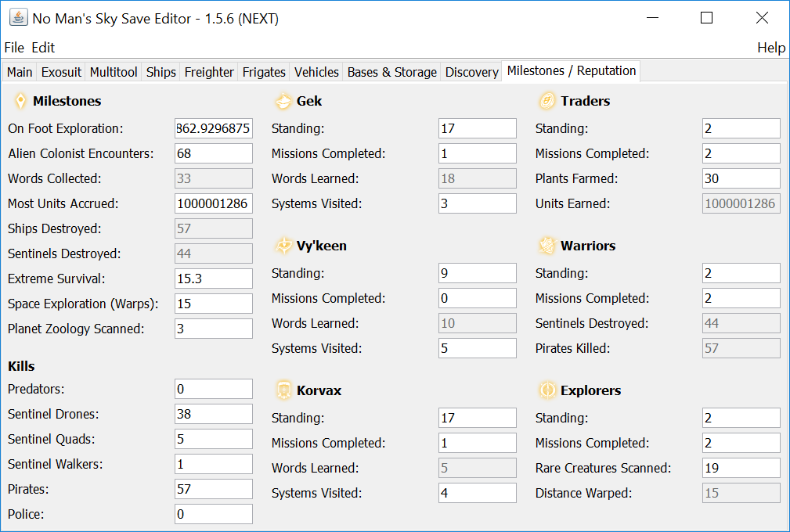The height and width of the screenshot is (532, 790).
Task: Click the Pirates Killed disabled field
Action: click(741, 348)
